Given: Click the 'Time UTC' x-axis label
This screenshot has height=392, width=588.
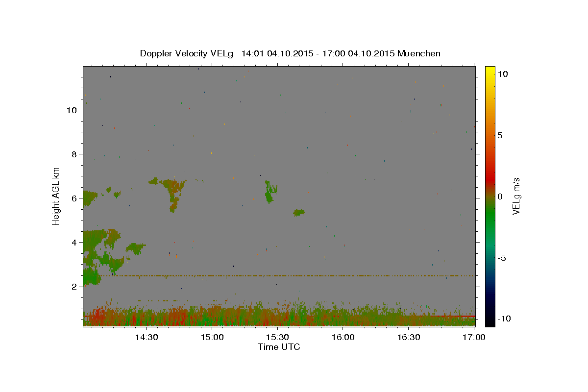Looking at the screenshot, I should [x=279, y=347].
